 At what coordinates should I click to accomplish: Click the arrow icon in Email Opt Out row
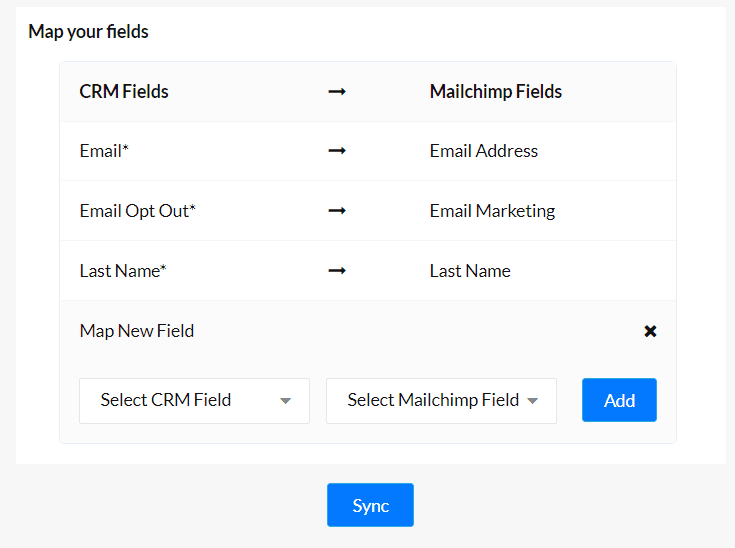pyautogui.click(x=337, y=211)
